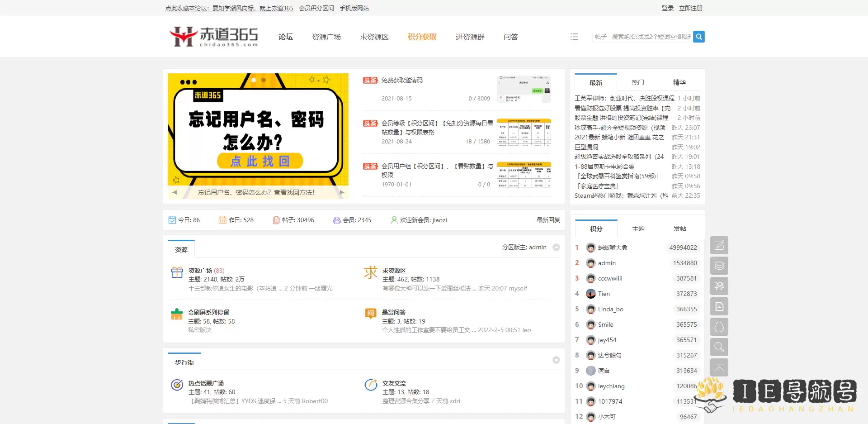Image resolution: width=868 pixels, height=424 pixels.
Task: Open 积分获取 in the navigation bar
Action: click(422, 37)
